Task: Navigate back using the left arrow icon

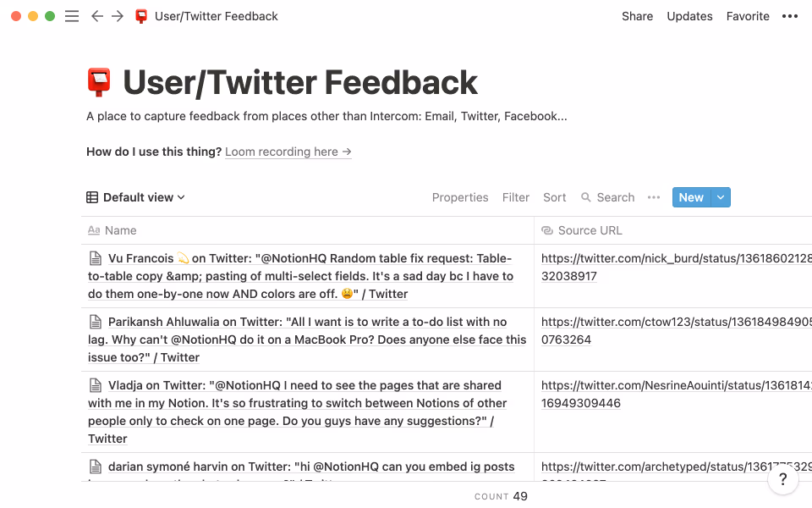Action: pyautogui.click(x=97, y=15)
